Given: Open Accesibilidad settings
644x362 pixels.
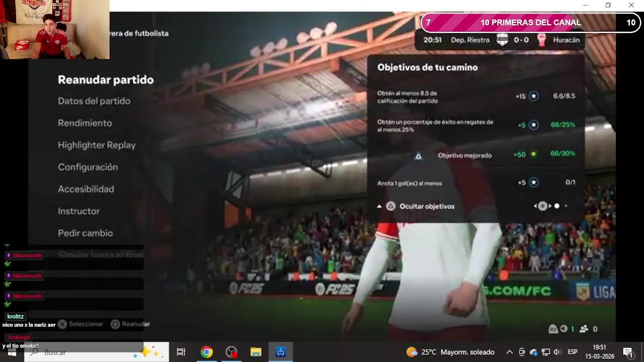Looking at the screenshot, I should point(86,189).
